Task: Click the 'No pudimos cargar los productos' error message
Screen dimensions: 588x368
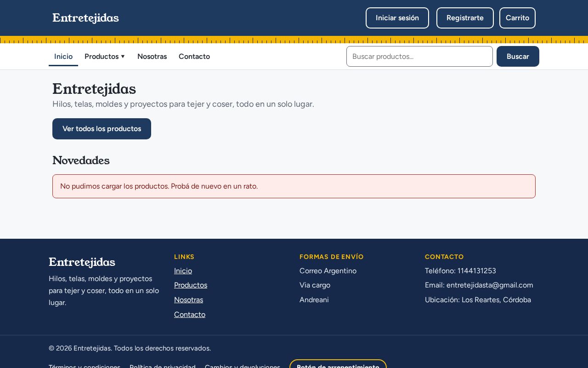Action: coord(294,186)
